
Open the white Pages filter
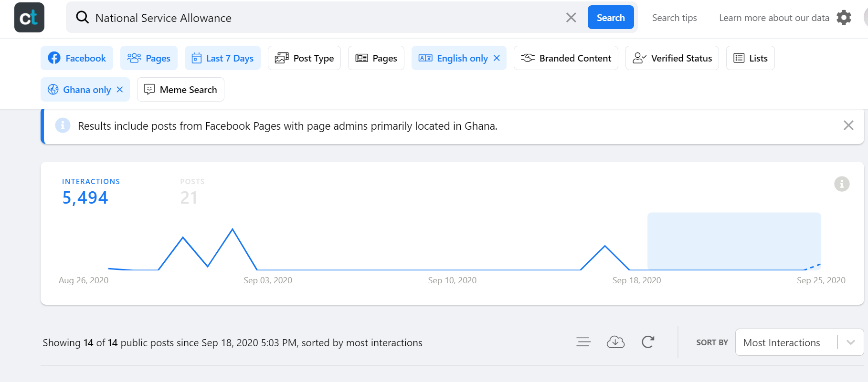[376, 58]
